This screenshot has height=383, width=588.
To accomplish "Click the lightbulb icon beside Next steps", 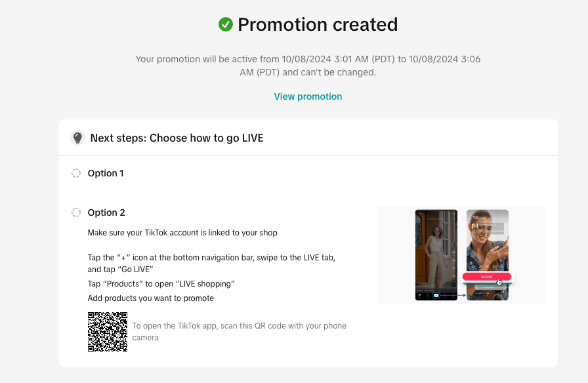I will click(77, 138).
